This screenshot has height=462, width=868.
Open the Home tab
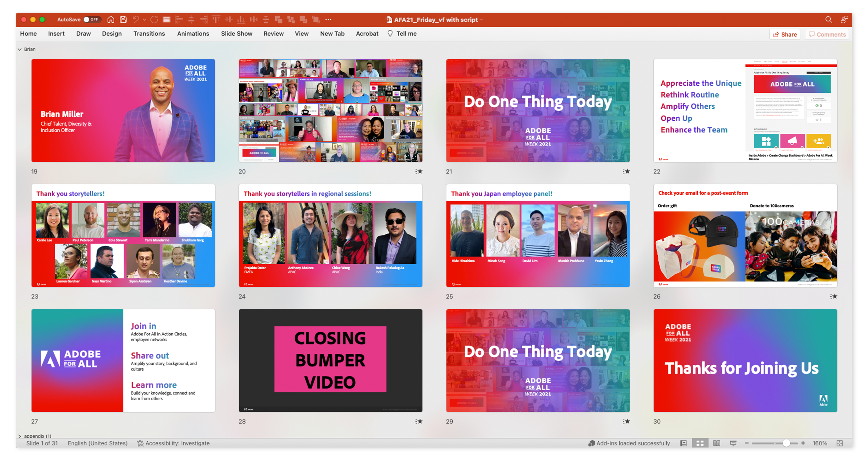point(28,34)
